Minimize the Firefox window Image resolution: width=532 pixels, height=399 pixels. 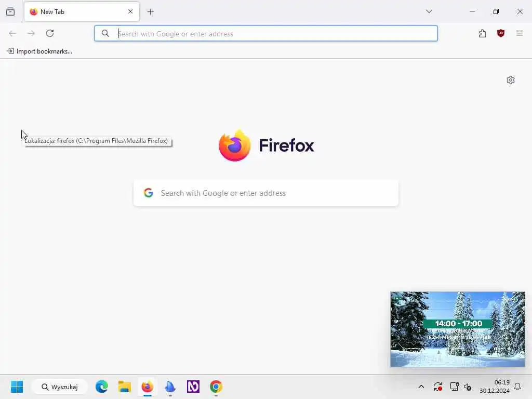point(472,11)
